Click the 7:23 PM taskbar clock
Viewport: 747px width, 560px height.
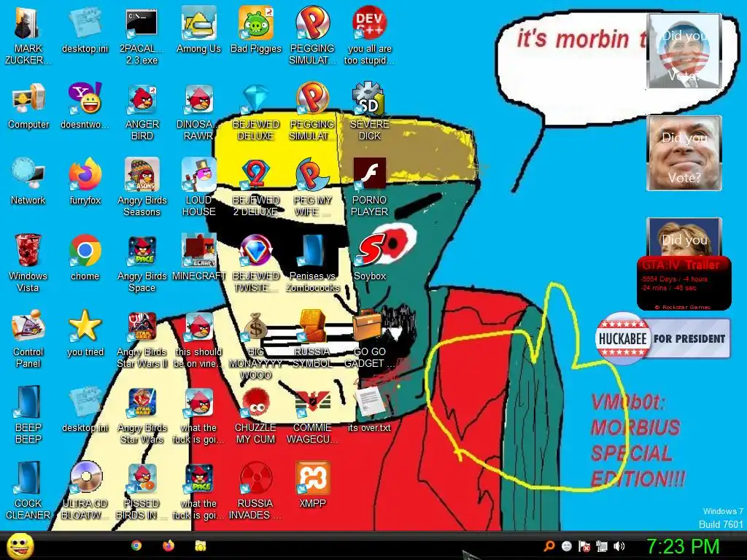click(x=683, y=546)
